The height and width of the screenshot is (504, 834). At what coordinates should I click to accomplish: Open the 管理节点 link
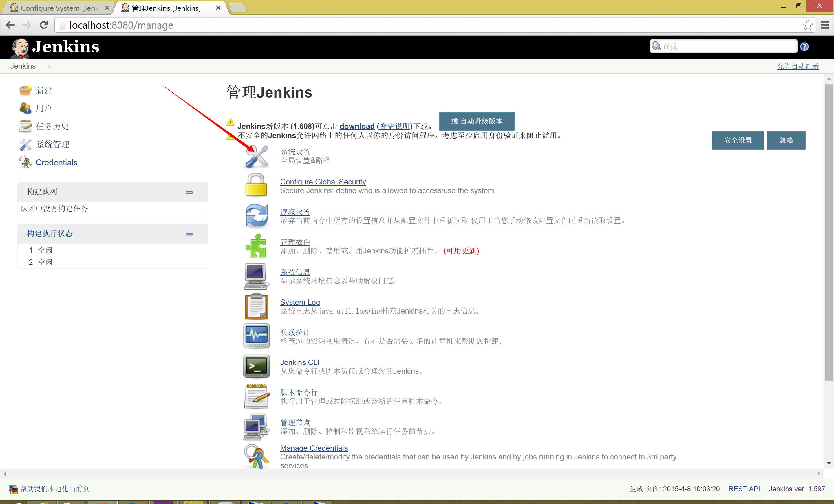(x=295, y=422)
